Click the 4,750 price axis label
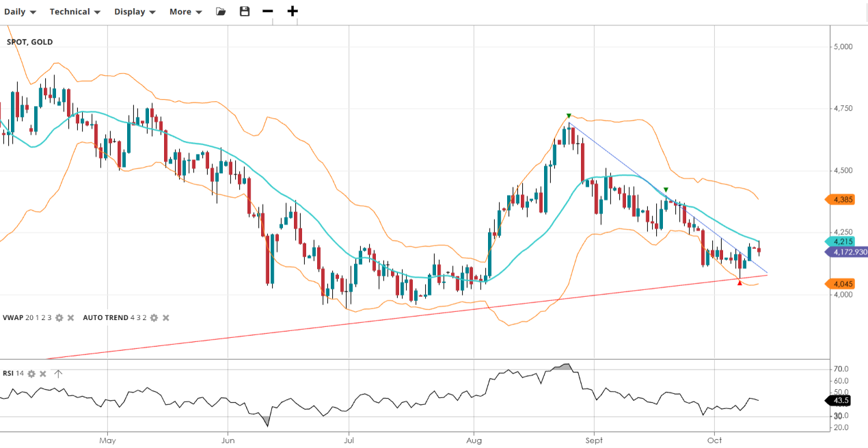The width and height of the screenshot is (868, 448). pos(843,109)
